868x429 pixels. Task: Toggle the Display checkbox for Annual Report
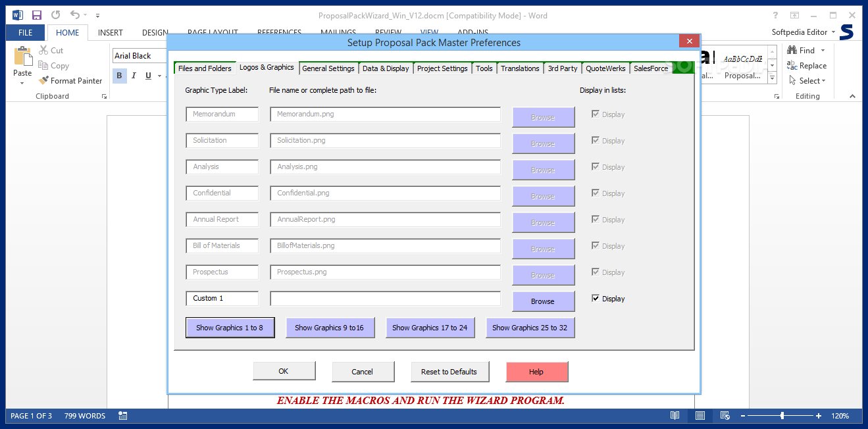tap(596, 219)
